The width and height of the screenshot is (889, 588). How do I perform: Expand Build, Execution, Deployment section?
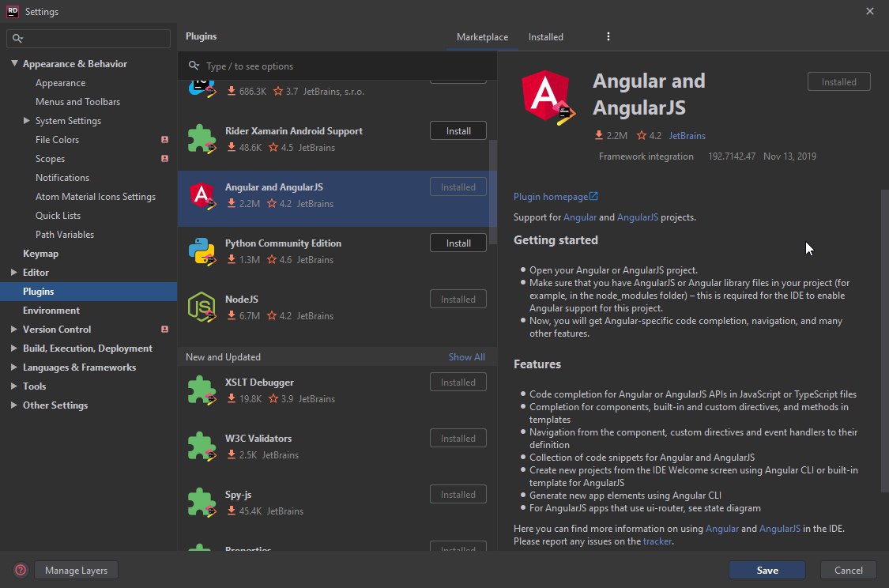14,349
